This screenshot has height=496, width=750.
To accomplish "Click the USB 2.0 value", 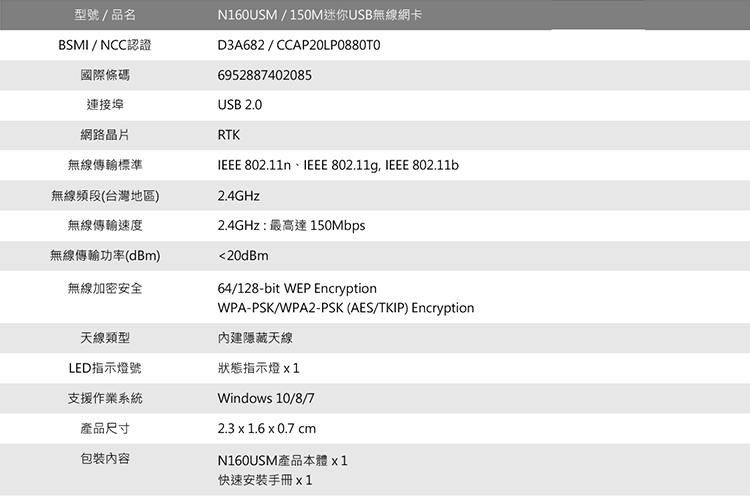I will click(x=240, y=105).
